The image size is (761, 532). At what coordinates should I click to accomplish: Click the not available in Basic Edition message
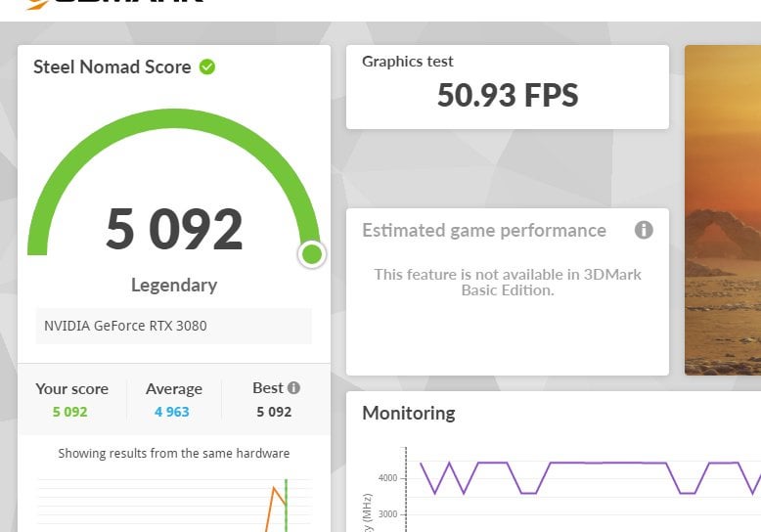508,282
